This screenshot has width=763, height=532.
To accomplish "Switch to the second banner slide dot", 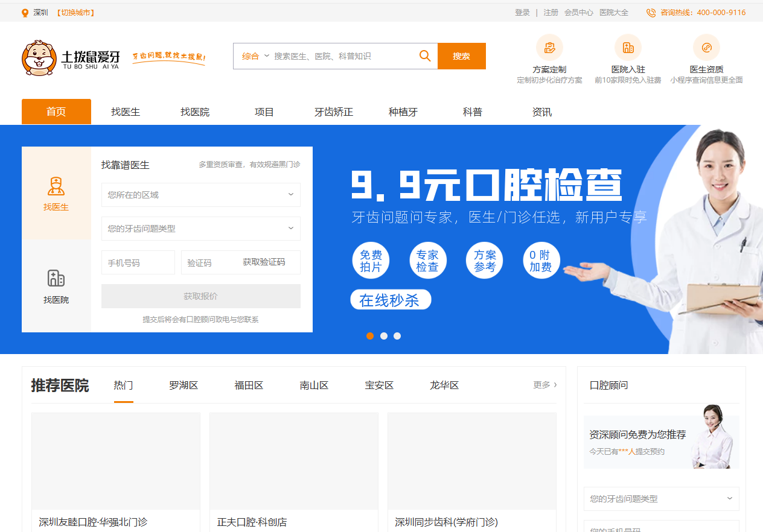I will [x=384, y=336].
